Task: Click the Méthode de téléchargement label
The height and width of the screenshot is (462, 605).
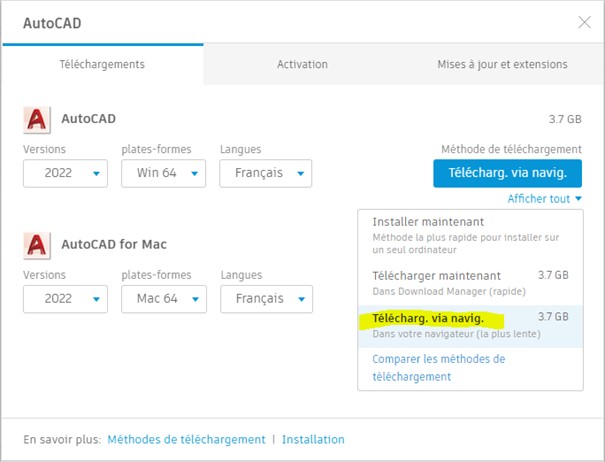Action: pyautogui.click(x=511, y=149)
